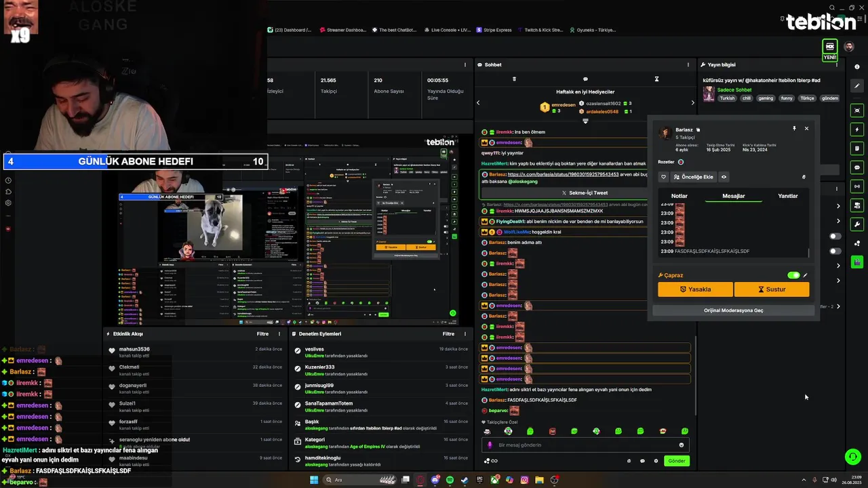Screen dimensions: 868x488
Task: Open Streamer Dashboard browser tab
Action: click(342, 30)
